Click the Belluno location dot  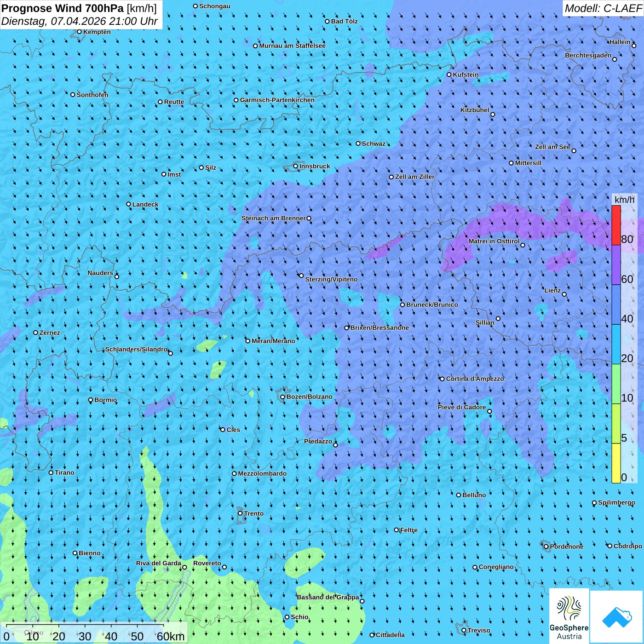tap(459, 495)
